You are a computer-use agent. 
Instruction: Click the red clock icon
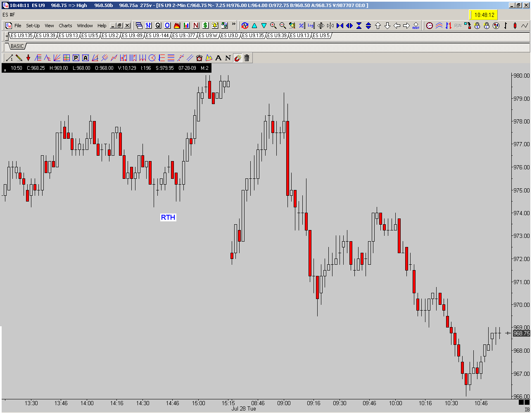point(430,26)
